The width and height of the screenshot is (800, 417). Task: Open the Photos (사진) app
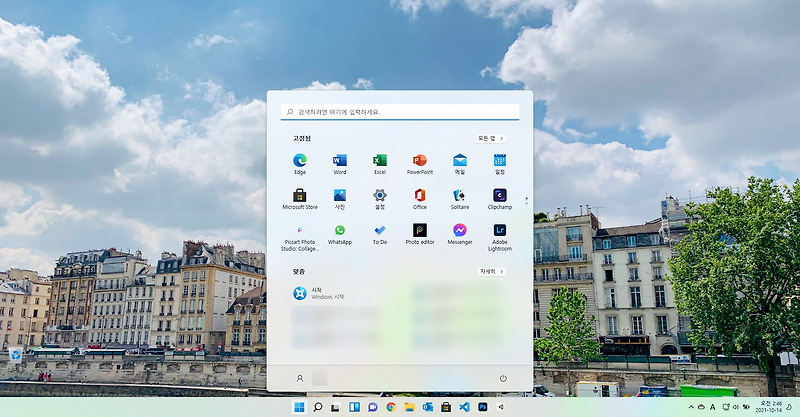coord(340,199)
